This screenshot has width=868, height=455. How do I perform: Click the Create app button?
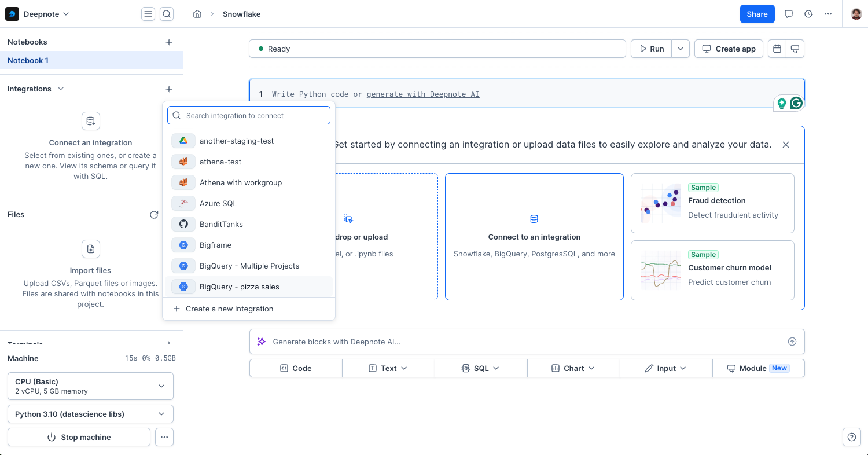click(x=729, y=49)
